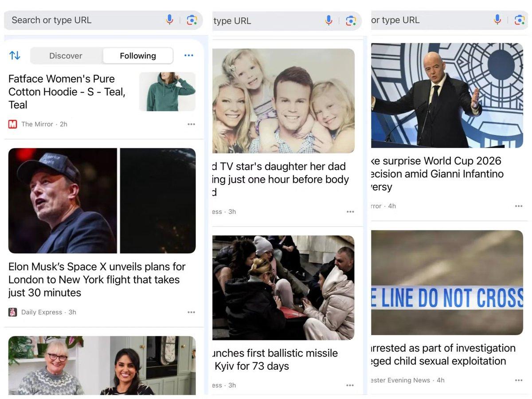The image size is (532, 399).
Task: Tap the voice search microphone icon
Action: (170, 20)
